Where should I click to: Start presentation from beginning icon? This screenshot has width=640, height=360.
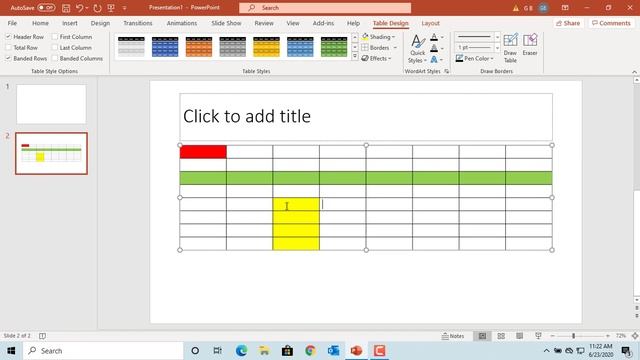[111, 8]
